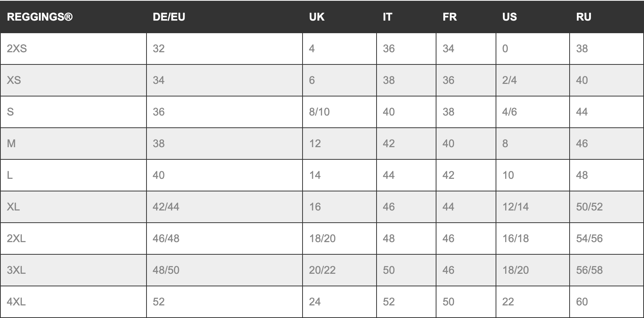Click the 2XS size row label
This screenshot has width=644, height=318.
coord(17,49)
